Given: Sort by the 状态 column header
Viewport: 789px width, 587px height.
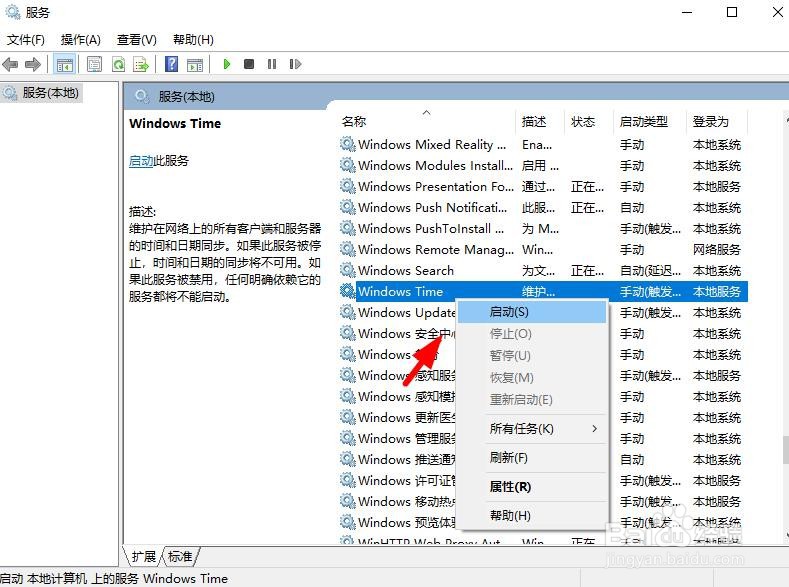Looking at the screenshot, I should click(x=589, y=121).
